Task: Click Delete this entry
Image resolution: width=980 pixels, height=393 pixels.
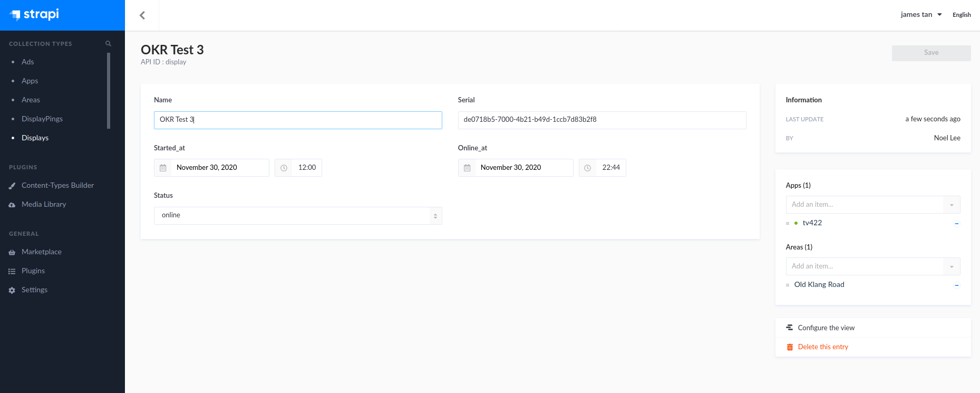Action: coord(822,347)
